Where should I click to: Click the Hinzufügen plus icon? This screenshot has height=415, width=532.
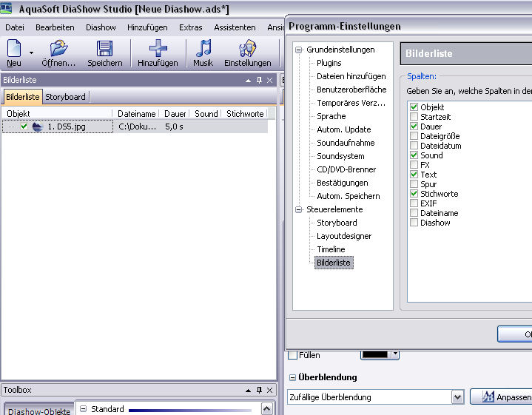(x=158, y=50)
